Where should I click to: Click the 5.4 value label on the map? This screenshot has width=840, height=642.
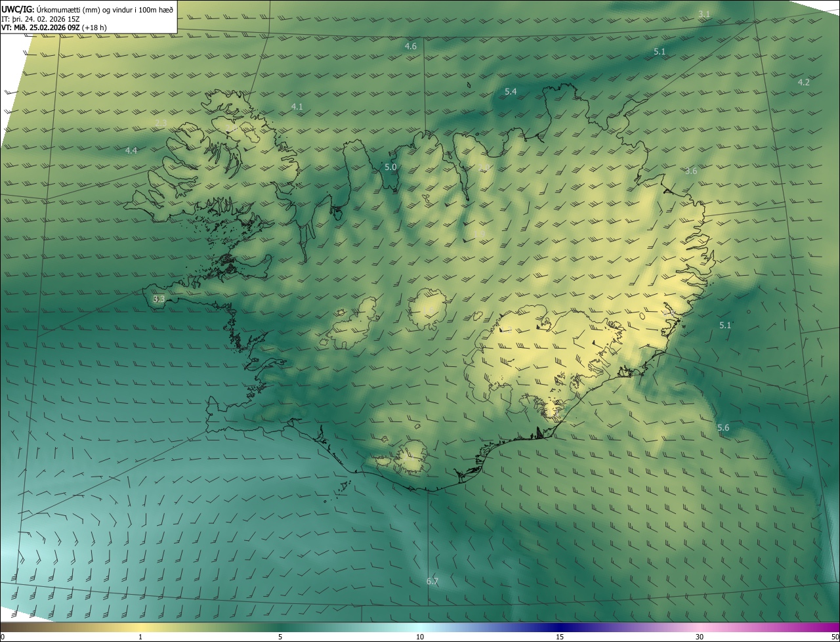coord(511,91)
